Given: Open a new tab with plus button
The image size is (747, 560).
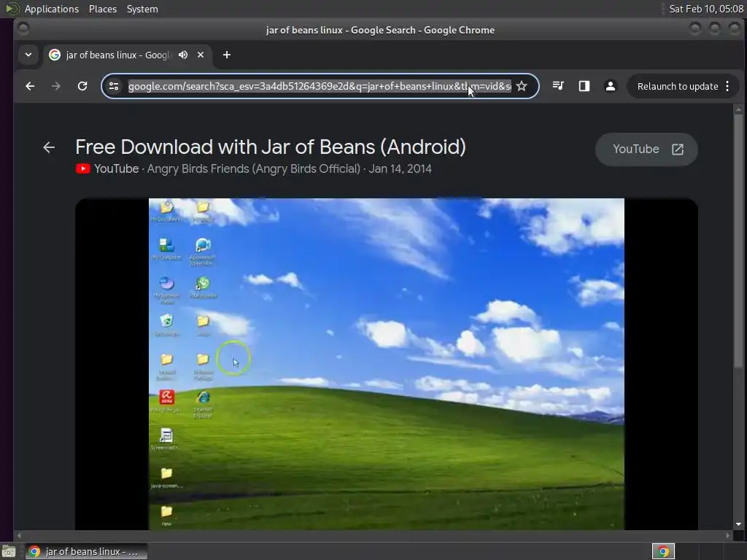Looking at the screenshot, I should click(x=227, y=55).
